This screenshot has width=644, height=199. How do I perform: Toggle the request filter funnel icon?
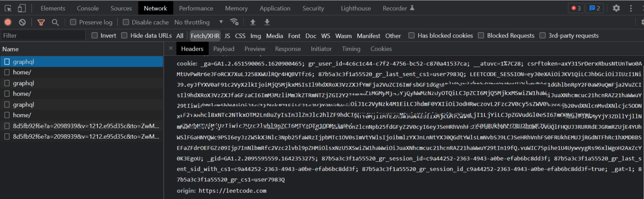pyautogui.click(x=41, y=22)
